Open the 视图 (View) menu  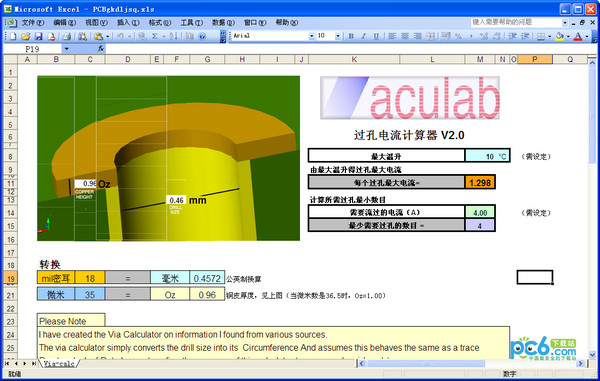96,23
